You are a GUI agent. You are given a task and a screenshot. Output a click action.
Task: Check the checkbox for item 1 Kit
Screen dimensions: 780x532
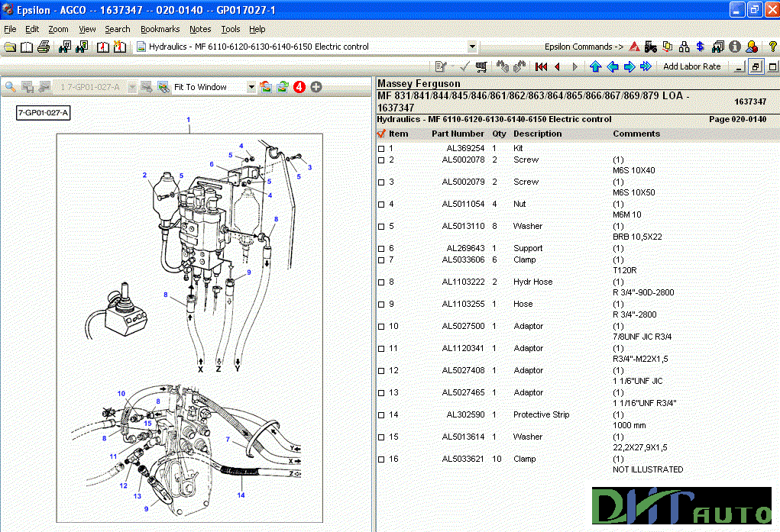pyautogui.click(x=380, y=148)
